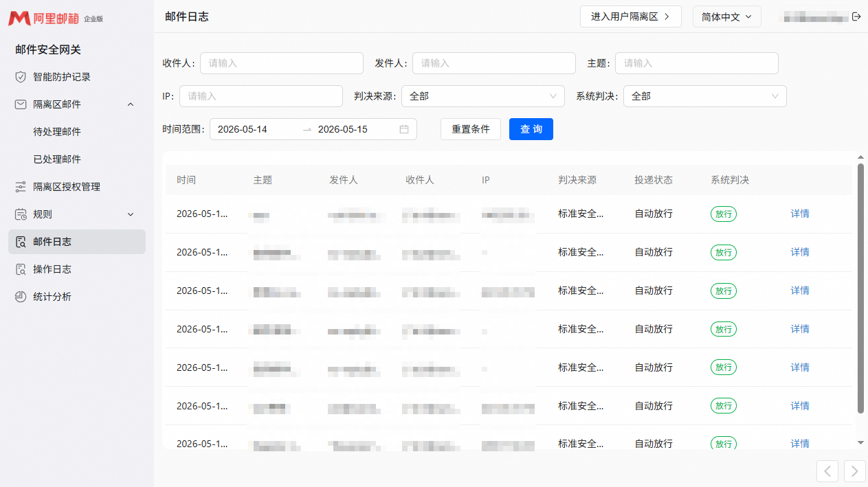The image size is (868, 487).
Task: Click the 主题 input field
Action: [697, 63]
